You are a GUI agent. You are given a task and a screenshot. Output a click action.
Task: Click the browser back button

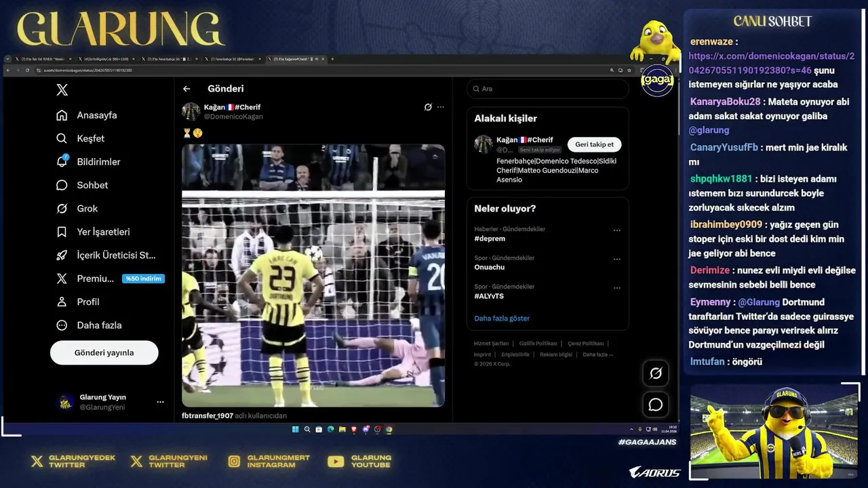point(8,70)
